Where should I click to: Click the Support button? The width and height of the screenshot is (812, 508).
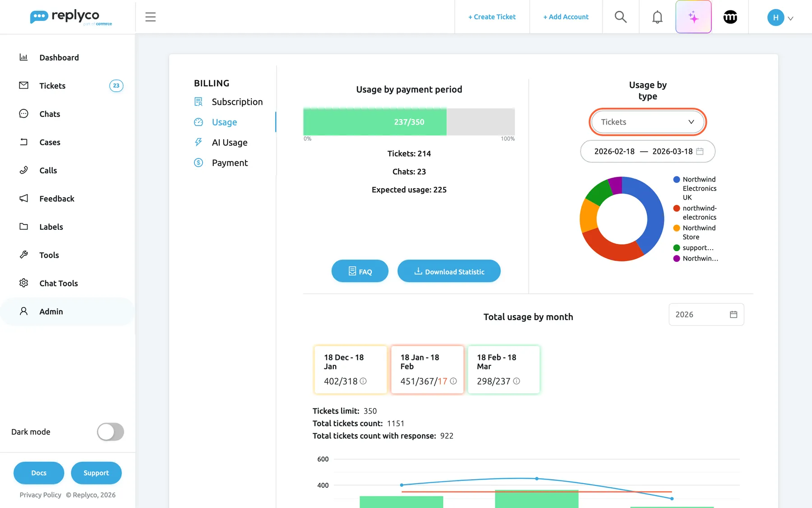(96, 473)
